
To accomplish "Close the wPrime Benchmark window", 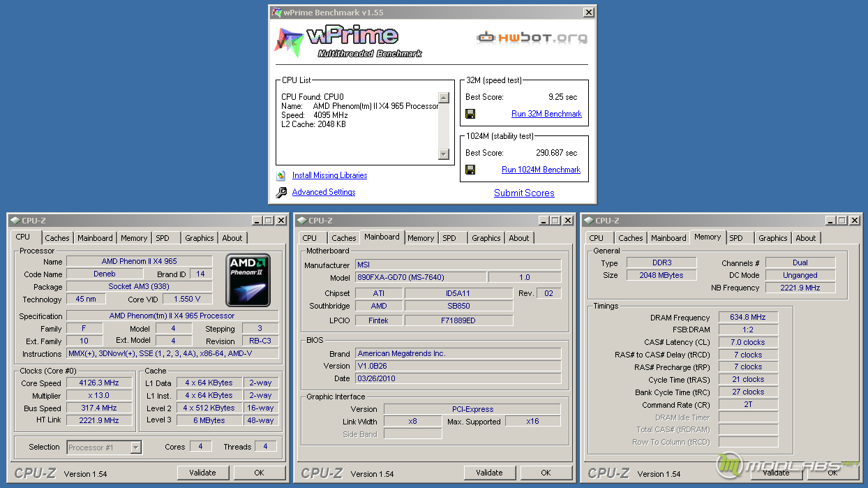I will (589, 12).
